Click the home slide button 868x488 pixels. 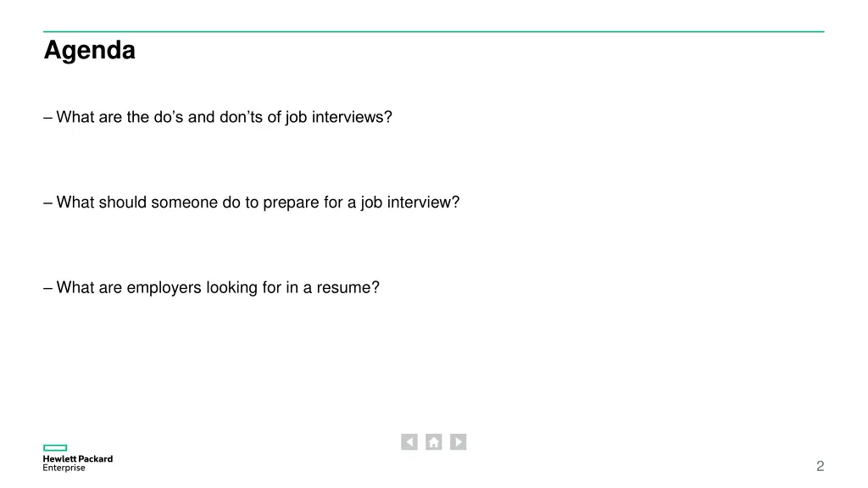tap(433, 442)
